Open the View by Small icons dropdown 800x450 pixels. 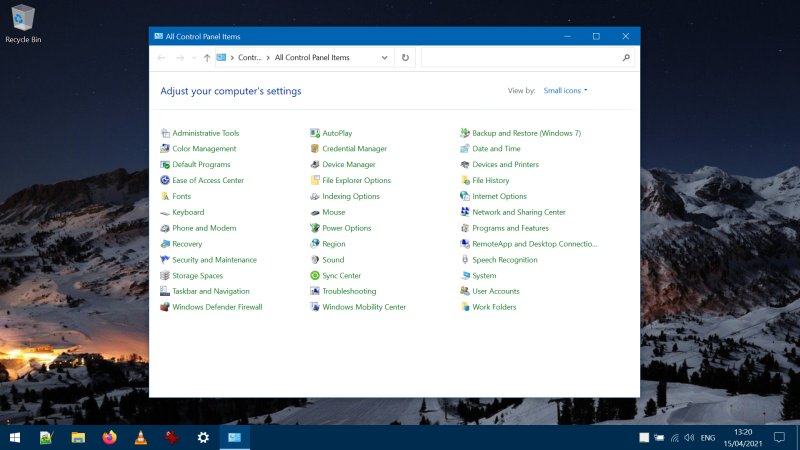(565, 91)
